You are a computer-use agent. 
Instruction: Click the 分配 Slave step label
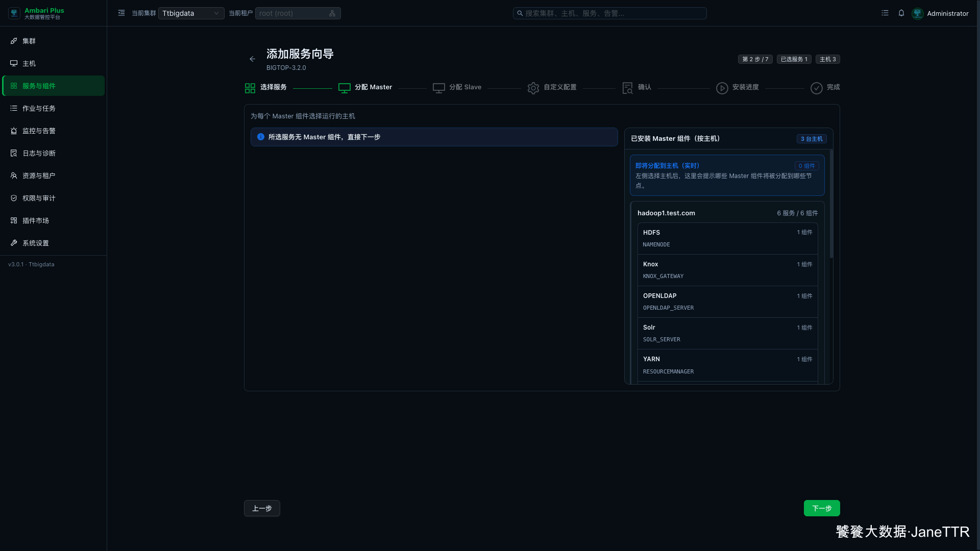point(465,87)
